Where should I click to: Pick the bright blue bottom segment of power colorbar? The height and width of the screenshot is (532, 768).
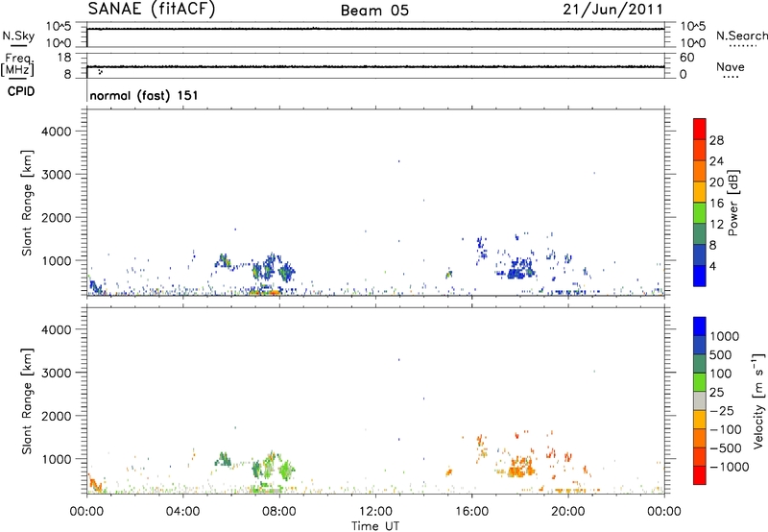(700, 276)
